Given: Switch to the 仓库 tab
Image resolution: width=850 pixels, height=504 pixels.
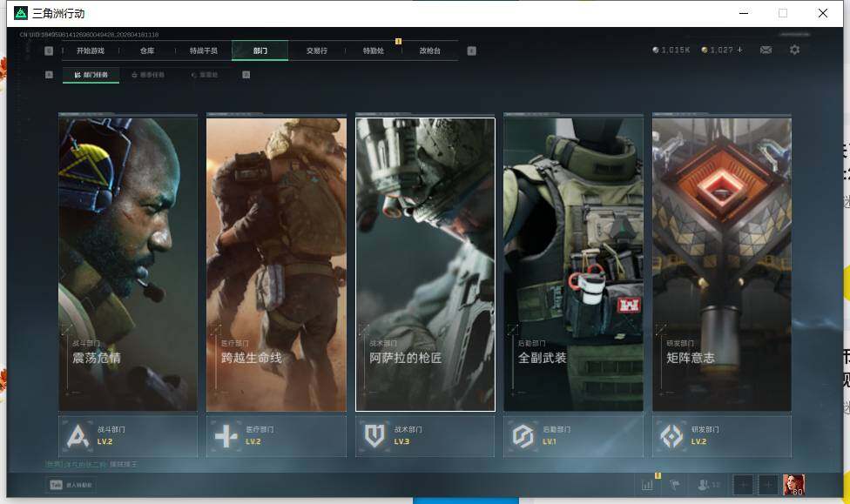Looking at the screenshot, I should click(x=147, y=50).
